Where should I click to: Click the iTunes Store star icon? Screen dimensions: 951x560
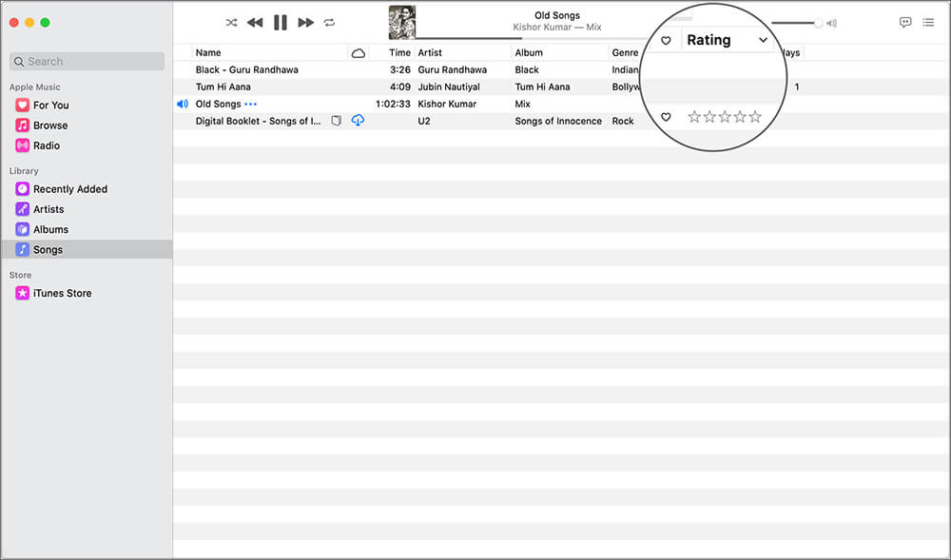[23, 293]
